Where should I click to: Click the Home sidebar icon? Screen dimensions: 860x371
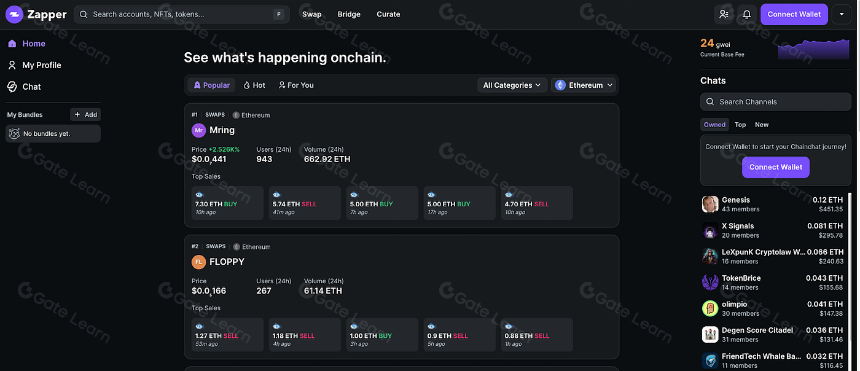tap(12, 43)
